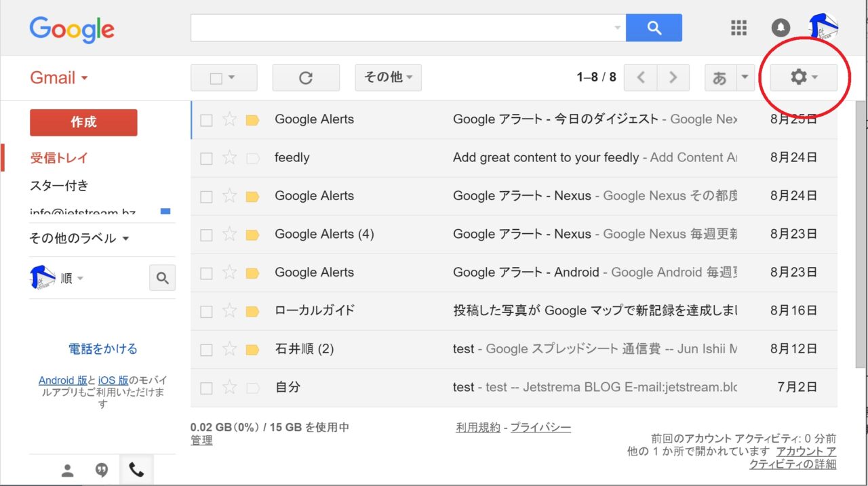Star the feedly email
This screenshot has width=868, height=486.
(230, 158)
